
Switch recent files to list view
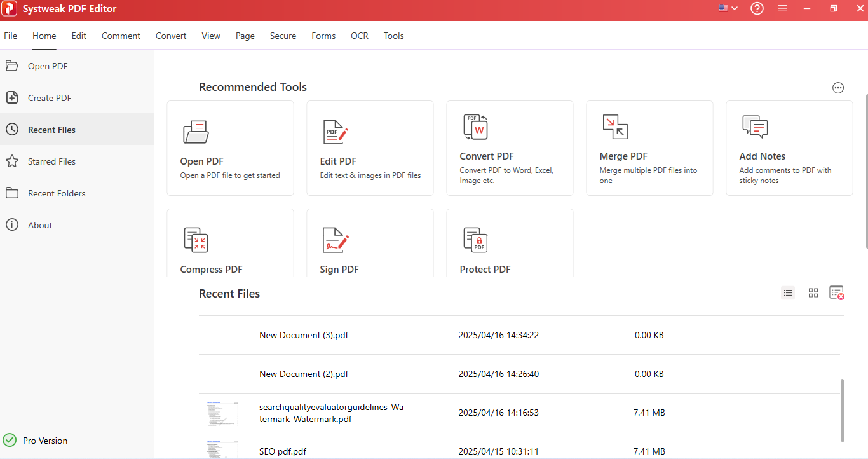click(x=788, y=293)
